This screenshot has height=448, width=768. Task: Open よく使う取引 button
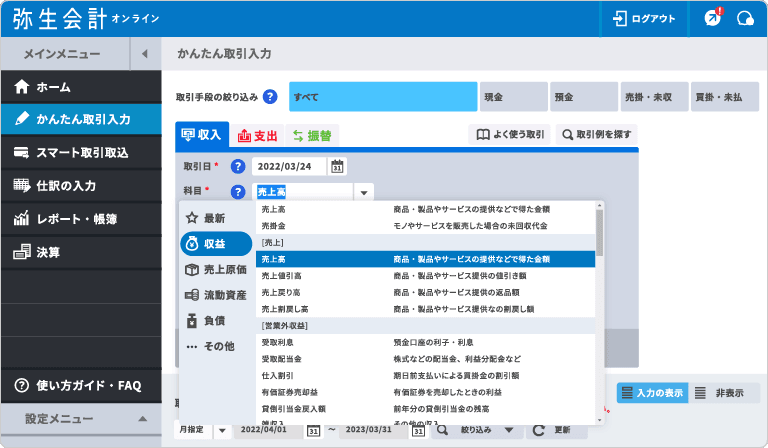(x=510, y=134)
